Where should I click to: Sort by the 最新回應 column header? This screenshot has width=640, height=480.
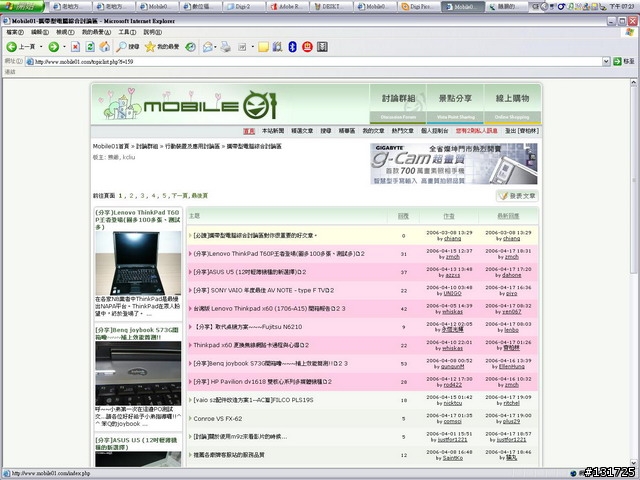click(508, 216)
